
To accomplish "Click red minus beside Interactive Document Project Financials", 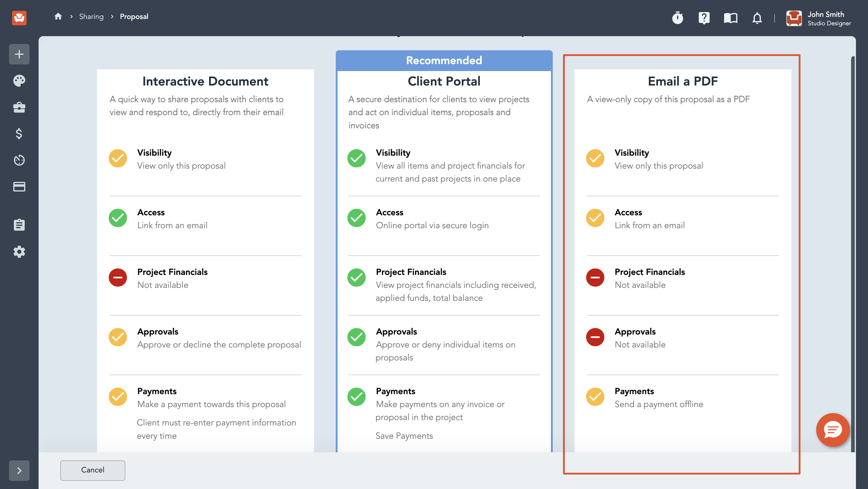I will tap(118, 277).
